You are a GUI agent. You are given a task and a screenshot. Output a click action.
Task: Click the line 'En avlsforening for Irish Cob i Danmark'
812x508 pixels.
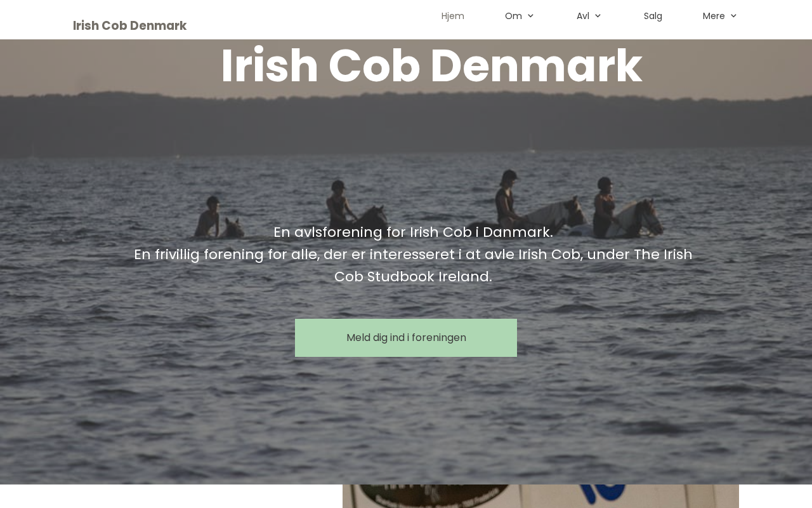tap(413, 232)
